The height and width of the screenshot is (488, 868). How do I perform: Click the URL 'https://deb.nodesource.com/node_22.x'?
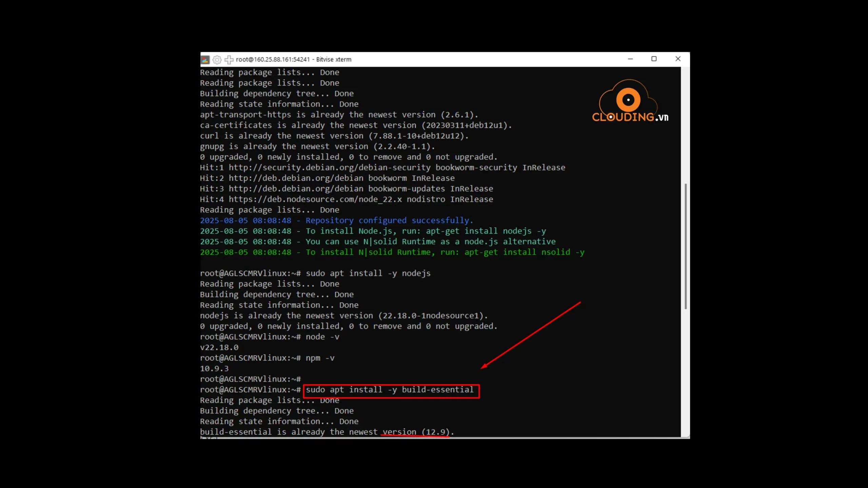(x=315, y=199)
